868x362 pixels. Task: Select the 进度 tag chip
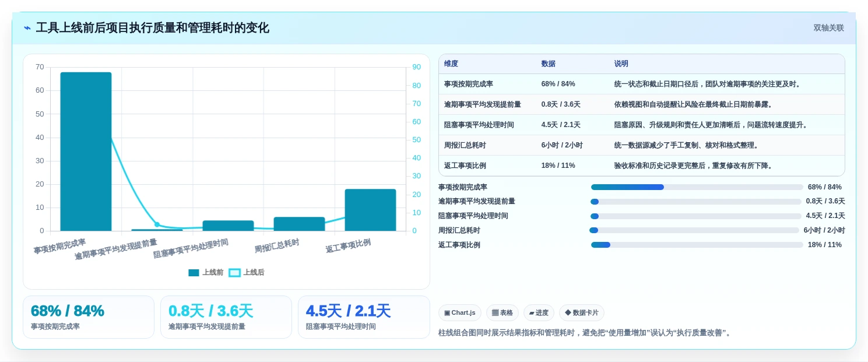[x=539, y=312]
